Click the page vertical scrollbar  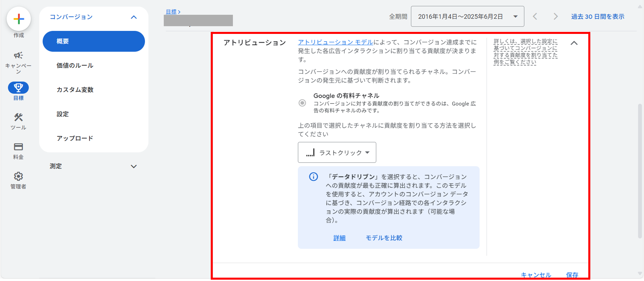pos(640,171)
